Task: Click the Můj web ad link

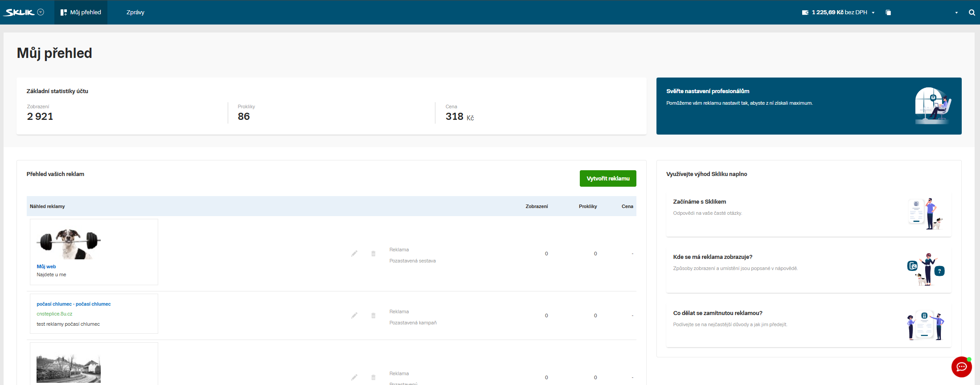Action: click(46, 266)
